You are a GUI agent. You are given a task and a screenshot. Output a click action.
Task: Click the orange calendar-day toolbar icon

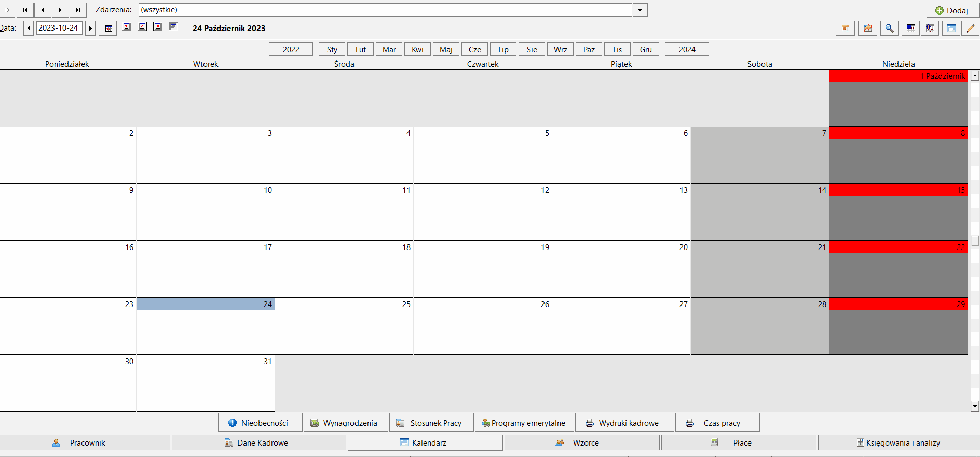tap(846, 29)
